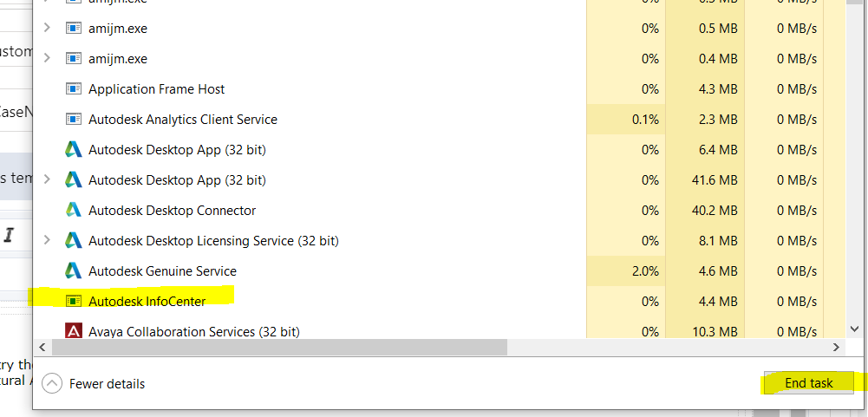
Task: Click the horizontal scrollbar thumb
Action: (277, 348)
